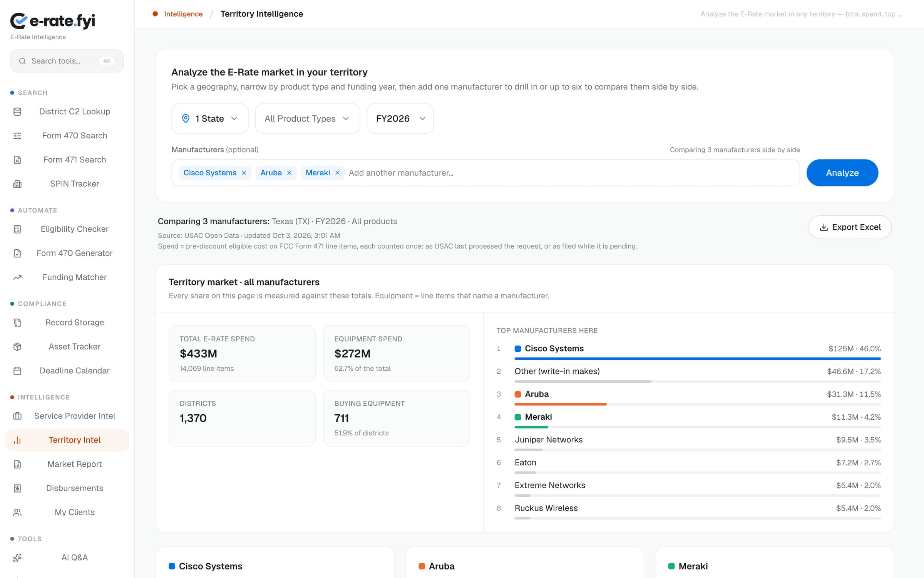924x578 pixels.
Task: Open Funding Matcher tool
Action: 67,277
